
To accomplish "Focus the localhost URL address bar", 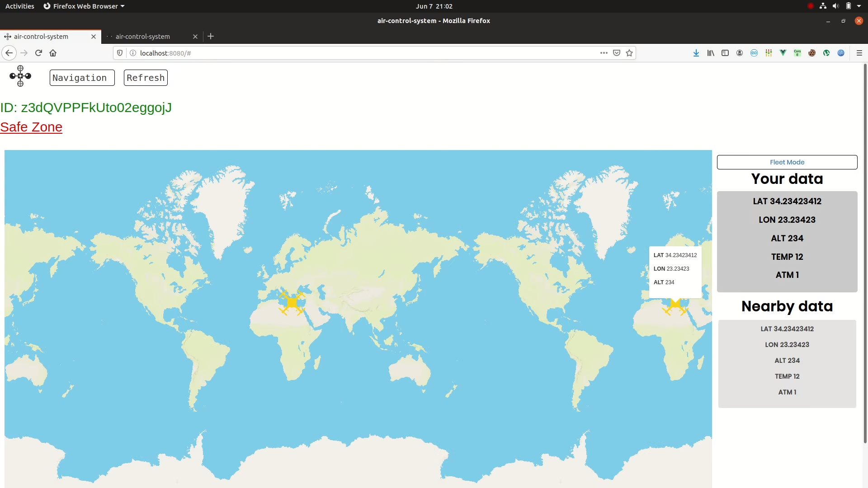I will pyautogui.click(x=362, y=53).
